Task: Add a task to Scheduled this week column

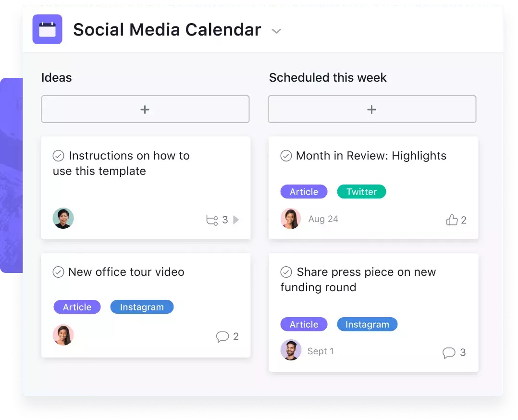Action: point(372,110)
